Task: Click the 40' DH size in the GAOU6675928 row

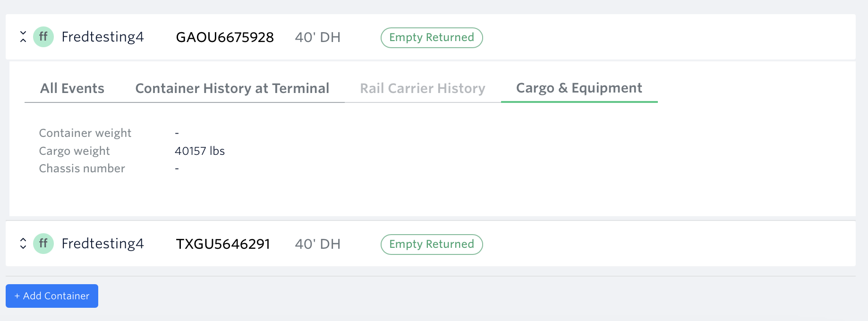Action: pos(318,37)
